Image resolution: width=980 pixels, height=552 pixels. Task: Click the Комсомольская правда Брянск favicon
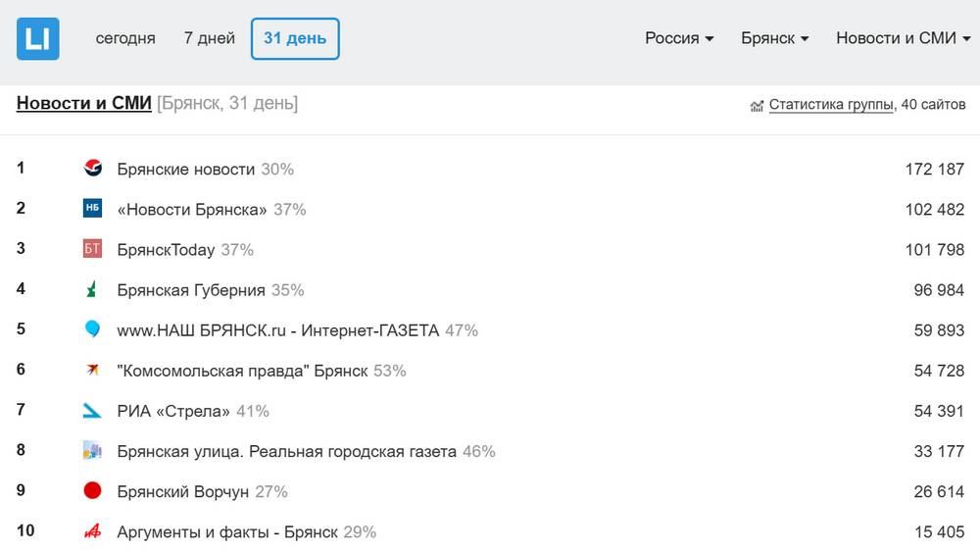(93, 371)
